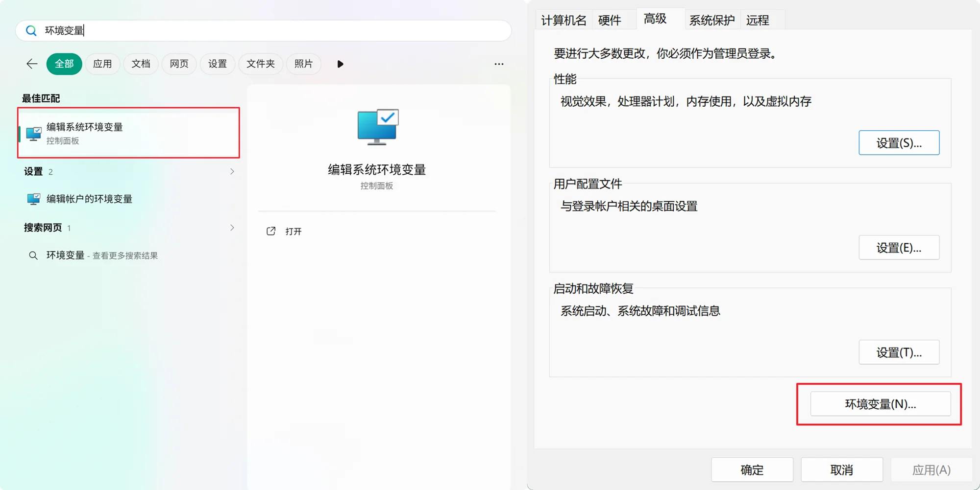Viewport: 980px width, 490px height.
Task: Click the 搜索网页 section header
Action: [43, 228]
